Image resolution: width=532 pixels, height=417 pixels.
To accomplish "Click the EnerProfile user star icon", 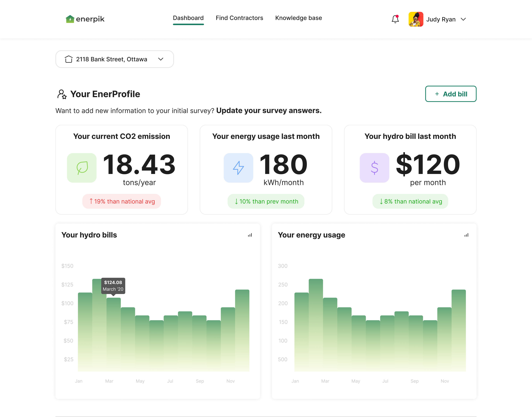I will click(62, 94).
